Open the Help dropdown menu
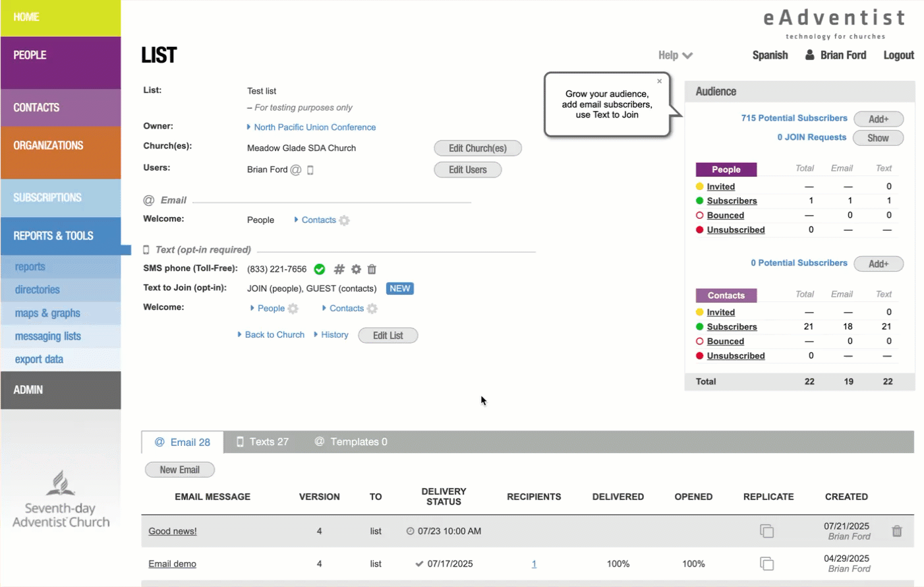Viewport: 924px width, 587px height. point(675,55)
